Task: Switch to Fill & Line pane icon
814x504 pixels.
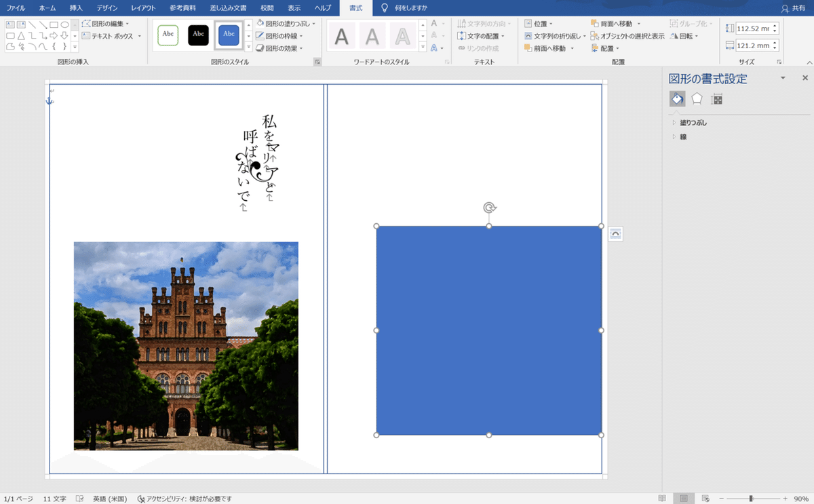Action: (677, 99)
